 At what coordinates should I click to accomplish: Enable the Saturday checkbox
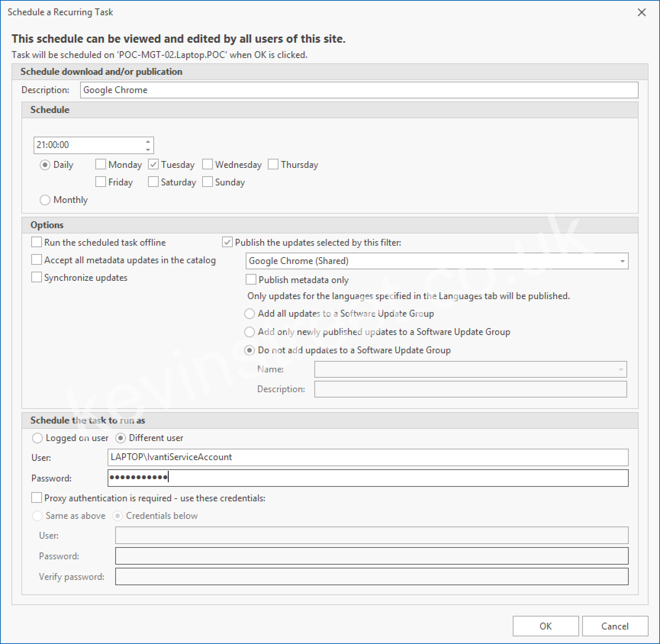tap(153, 182)
